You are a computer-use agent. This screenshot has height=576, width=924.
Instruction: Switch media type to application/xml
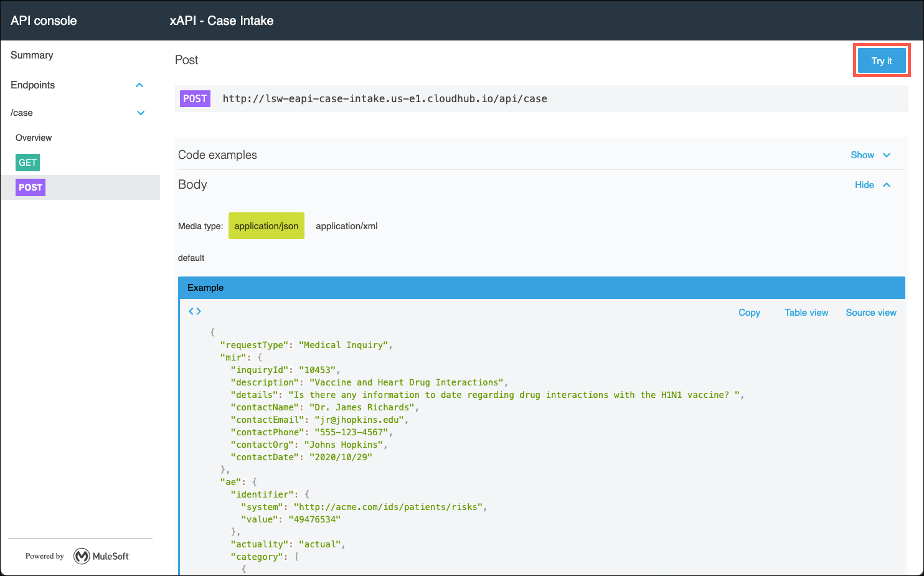[346, 226]
